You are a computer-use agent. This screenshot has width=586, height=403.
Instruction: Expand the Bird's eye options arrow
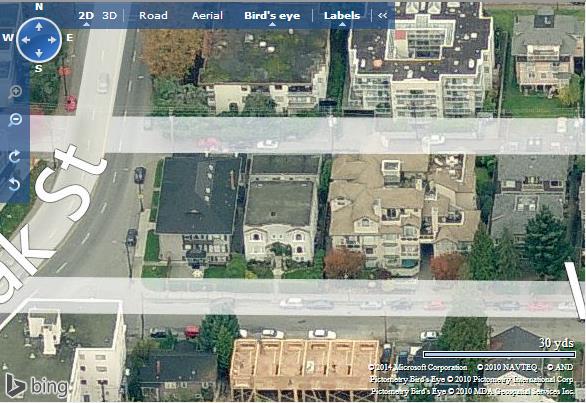(272, 24)
